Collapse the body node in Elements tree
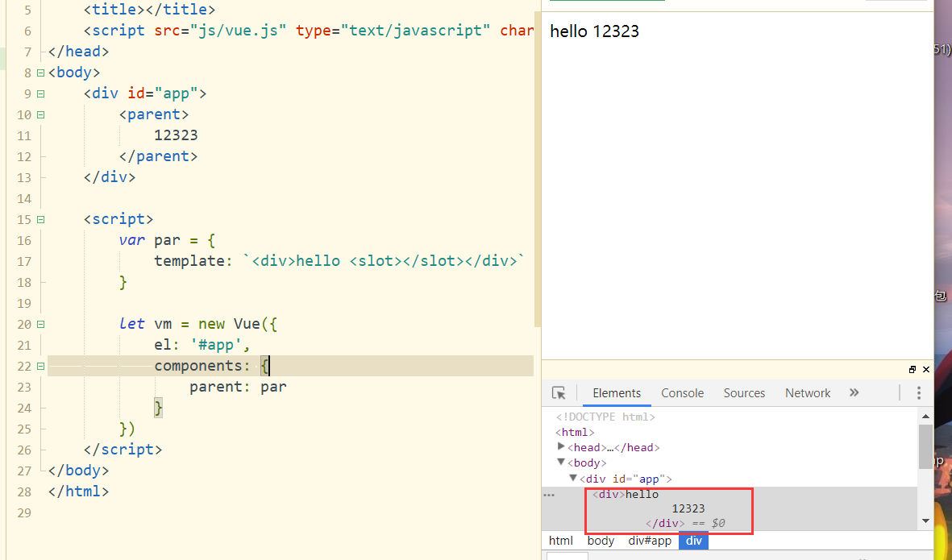The width and height of the screenshot is (952, 560). tap(561, 463)
